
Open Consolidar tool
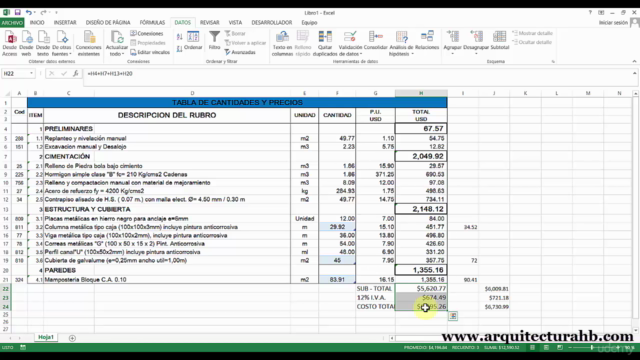tap(376, 40)
